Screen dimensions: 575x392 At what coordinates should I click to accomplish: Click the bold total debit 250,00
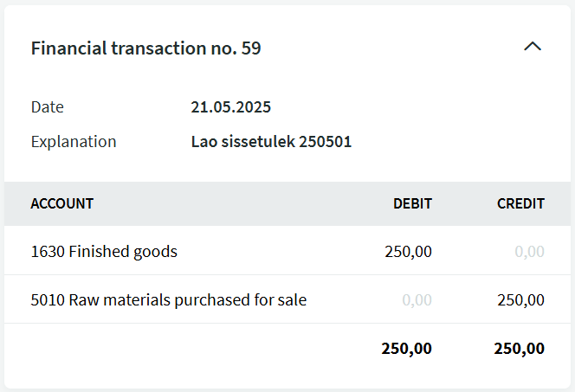[x=407, y=349]
